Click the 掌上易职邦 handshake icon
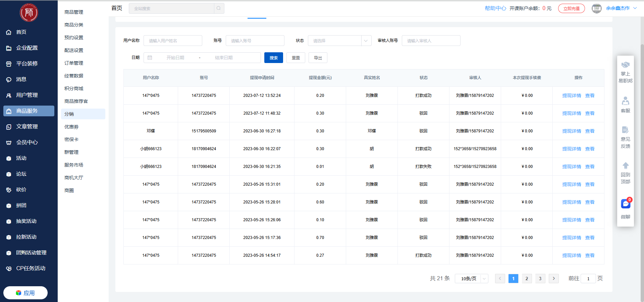Image resolution: width=644 pixels, height=302 pixels. (626, 65)
